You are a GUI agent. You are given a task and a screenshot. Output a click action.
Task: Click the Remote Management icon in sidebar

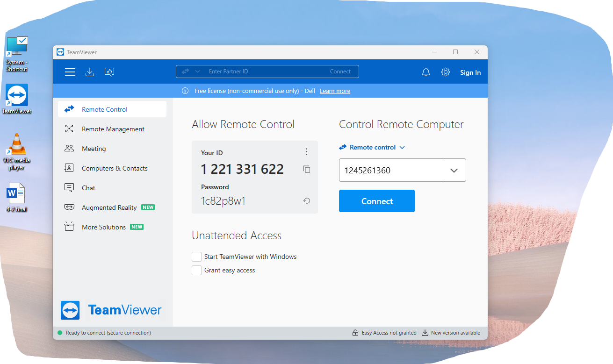pyautogui.click(x=69, y=128)
